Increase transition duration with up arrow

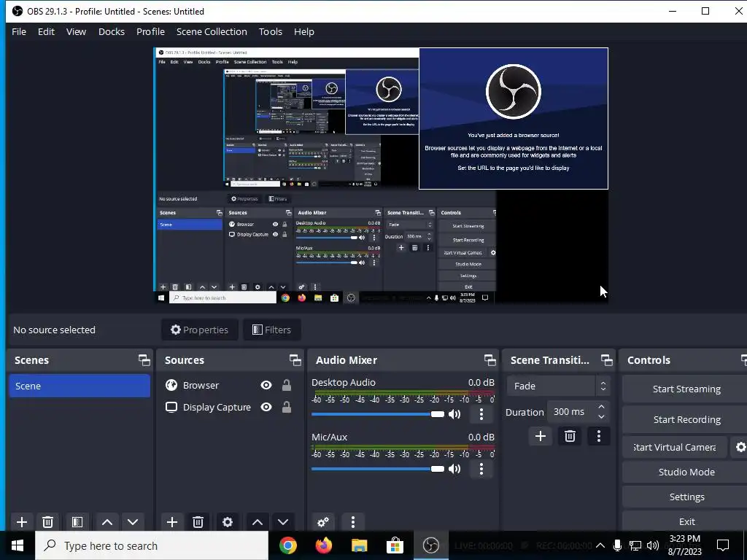pyautogui.click(x=601, y=407)
